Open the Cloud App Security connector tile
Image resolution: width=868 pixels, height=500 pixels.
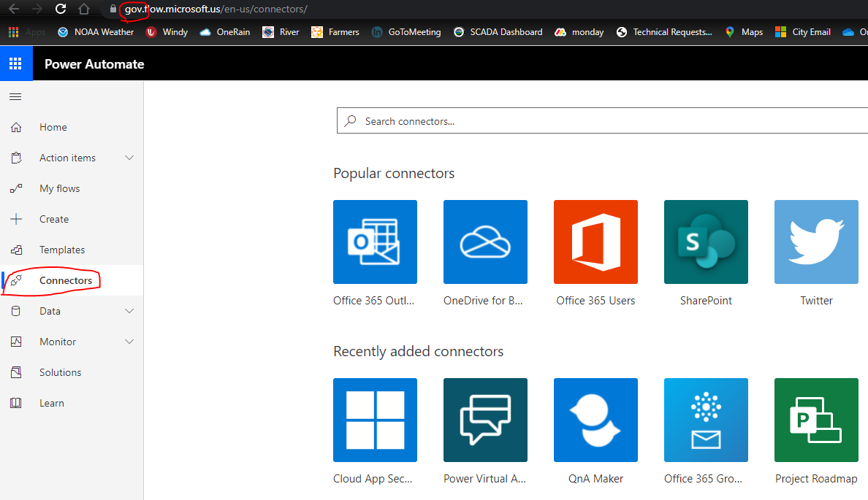click(x=375, y=420)
